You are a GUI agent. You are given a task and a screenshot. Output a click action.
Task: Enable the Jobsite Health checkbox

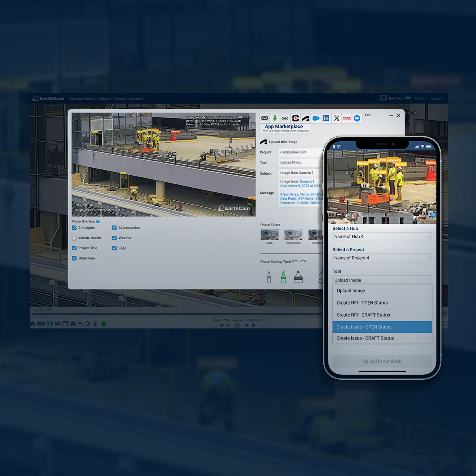coord(74,238)
